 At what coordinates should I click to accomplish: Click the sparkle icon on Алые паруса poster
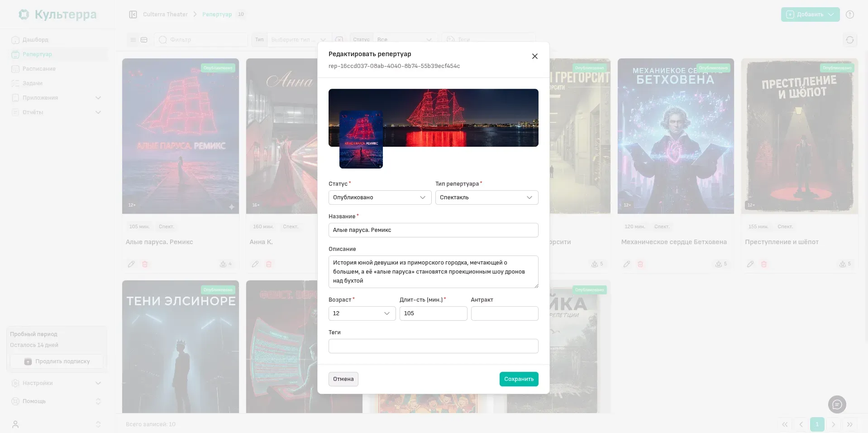pyautogui.click(x=231, y=207)
